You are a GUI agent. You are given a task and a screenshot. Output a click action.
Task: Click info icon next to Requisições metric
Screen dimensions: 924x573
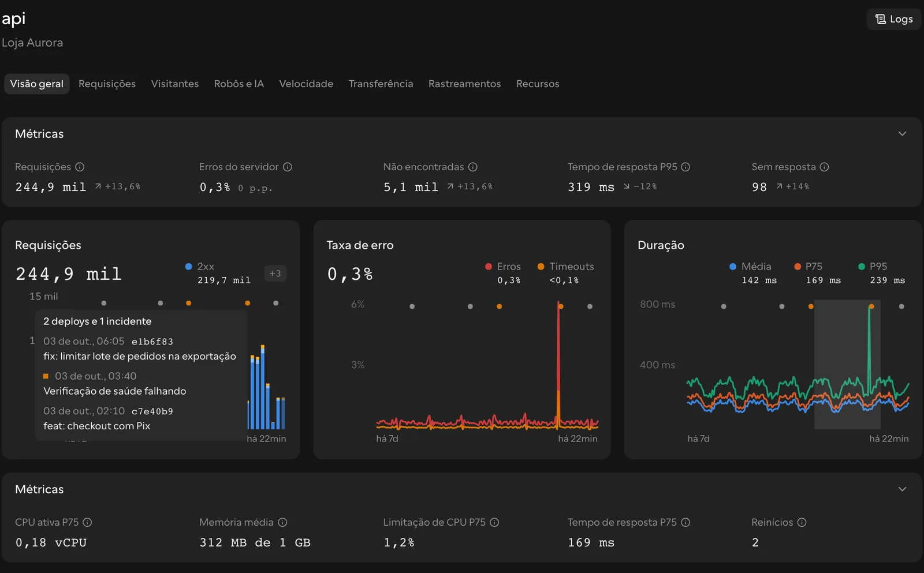80,167
